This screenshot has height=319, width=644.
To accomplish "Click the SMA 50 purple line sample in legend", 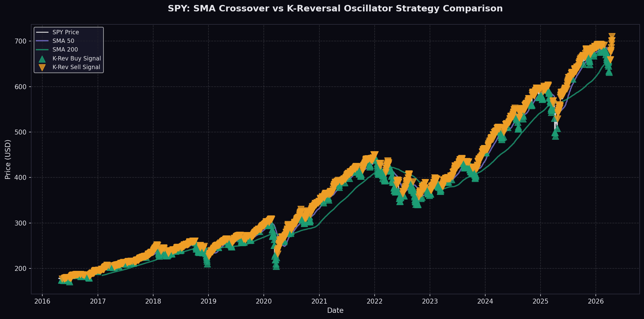I will point(42,41).
